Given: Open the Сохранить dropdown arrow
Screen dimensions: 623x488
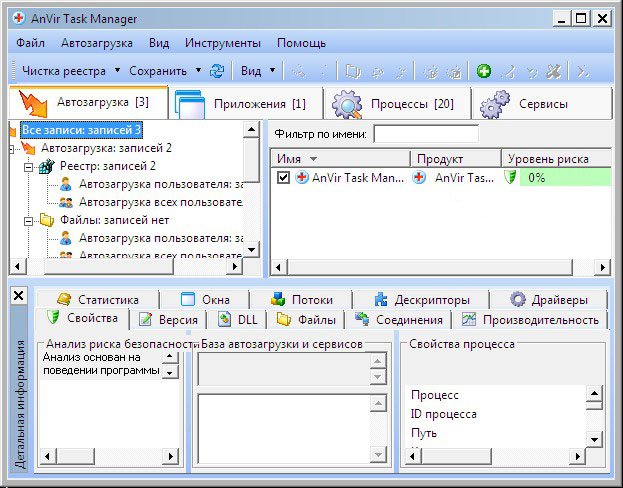Looking at the screenshot, I should 198,71.
